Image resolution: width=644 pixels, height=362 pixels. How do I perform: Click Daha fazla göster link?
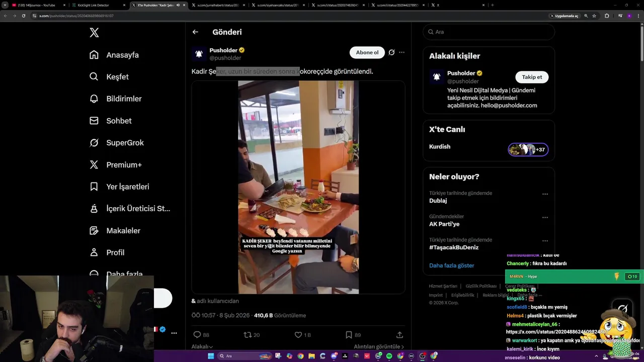pyautogui.click(x=451, y=265)
